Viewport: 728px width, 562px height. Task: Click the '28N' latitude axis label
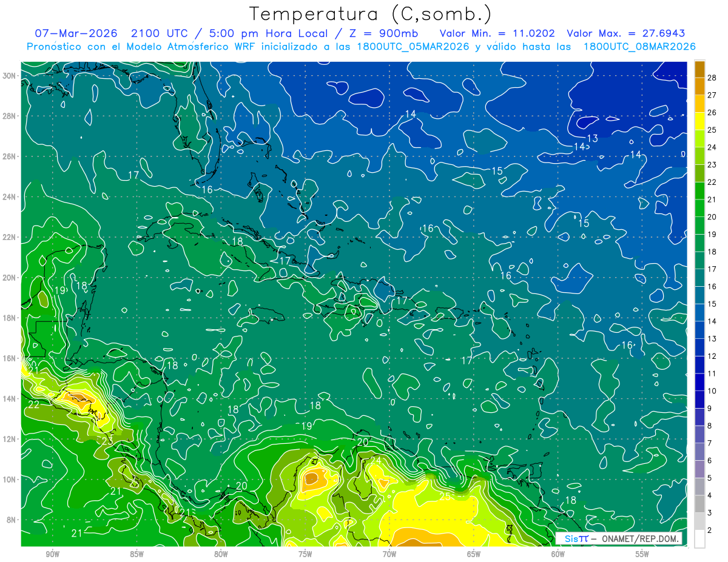(10, 116)
